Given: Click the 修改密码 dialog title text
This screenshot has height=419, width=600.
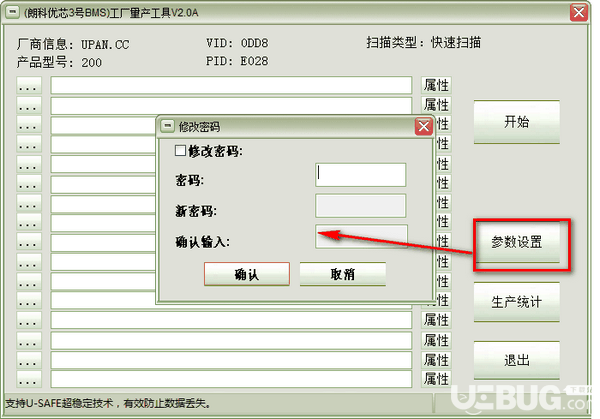Looking at the screenshot, I should click(199, 127).
